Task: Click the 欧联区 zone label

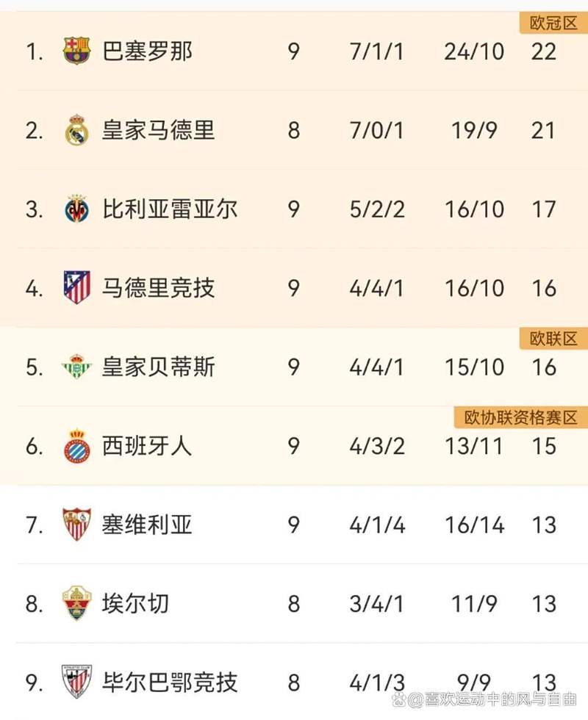Action: click(553, 339)
